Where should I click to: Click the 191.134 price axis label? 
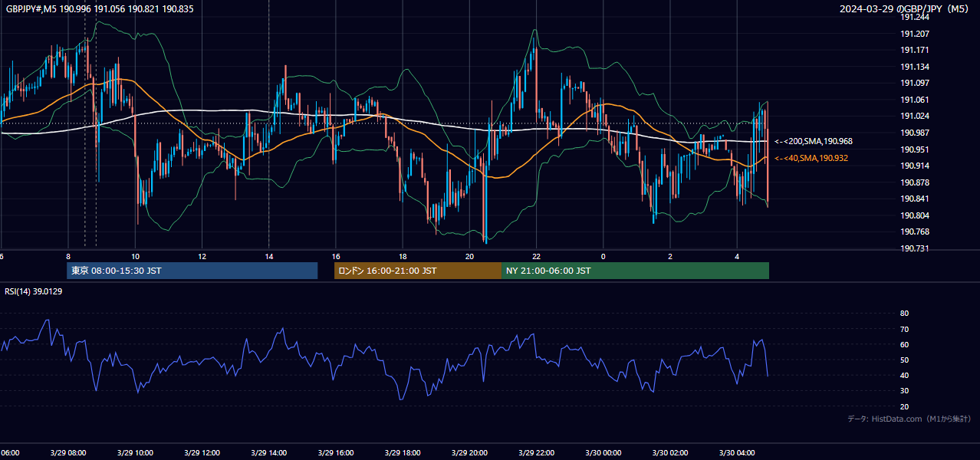pos(915,67)
